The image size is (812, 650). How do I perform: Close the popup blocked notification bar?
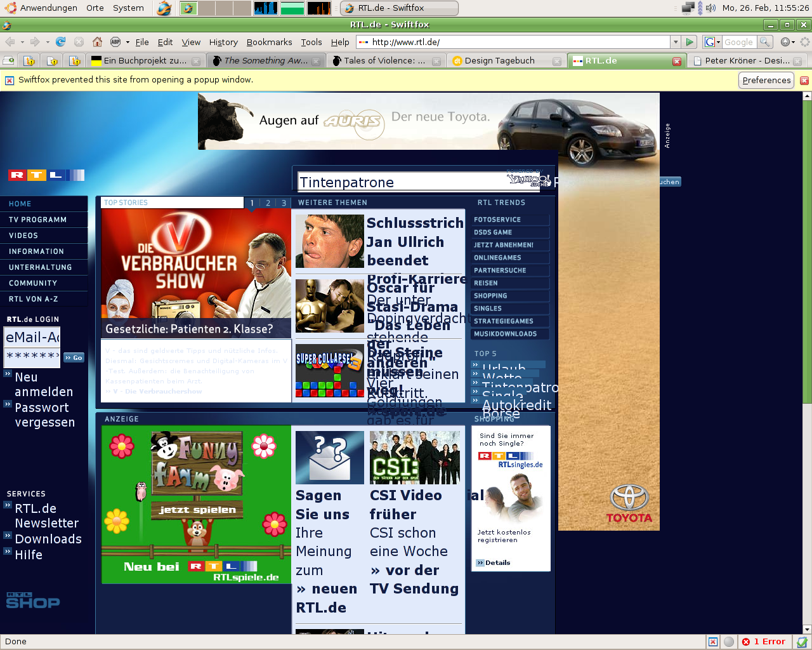(x=804, y=81)
